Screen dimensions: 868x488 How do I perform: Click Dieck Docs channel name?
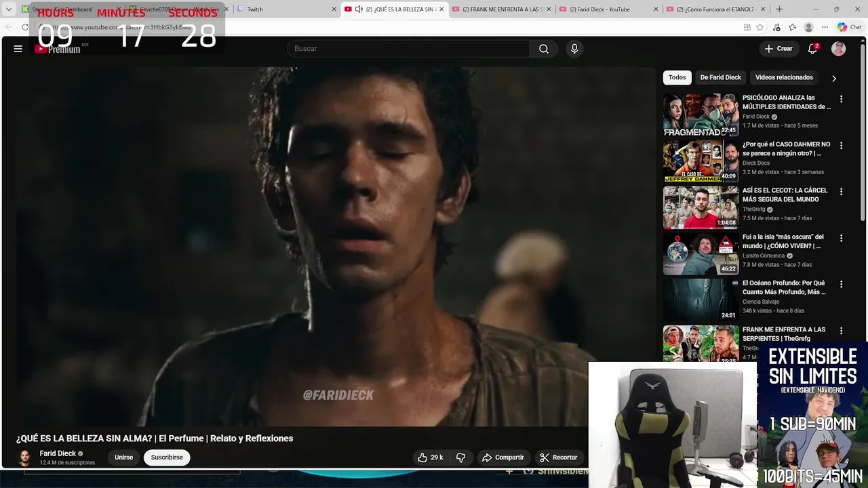point(756,163)
